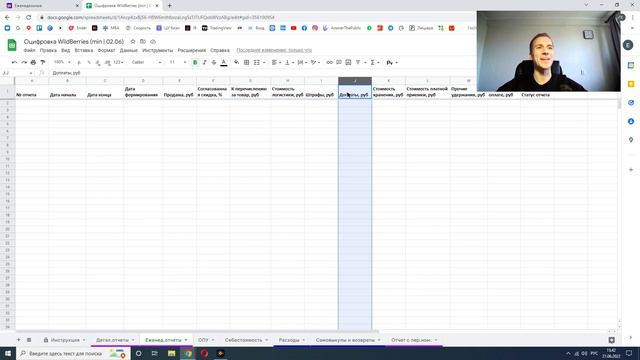Click the formula bar input

pyautogui.click(x=261, y=73)
